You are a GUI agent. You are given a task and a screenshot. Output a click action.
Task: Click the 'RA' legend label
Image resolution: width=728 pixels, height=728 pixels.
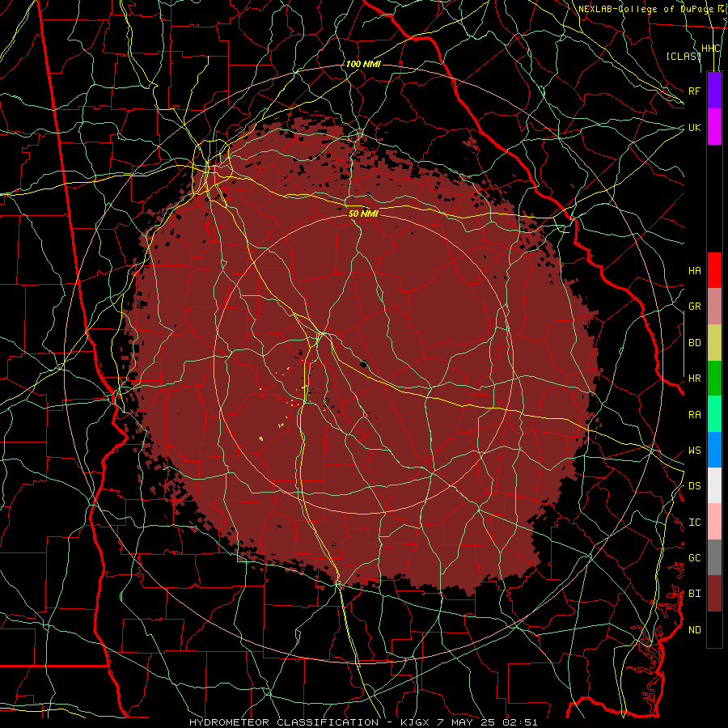(694, 415)
